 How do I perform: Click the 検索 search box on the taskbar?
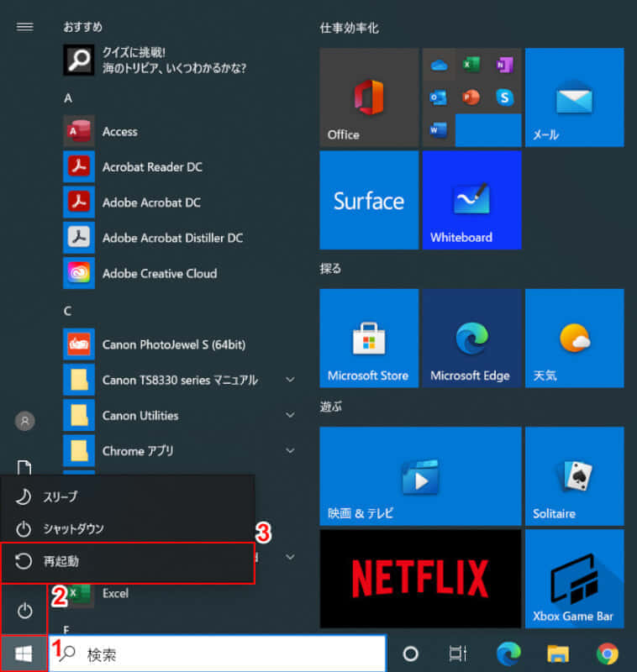point(218,654)
